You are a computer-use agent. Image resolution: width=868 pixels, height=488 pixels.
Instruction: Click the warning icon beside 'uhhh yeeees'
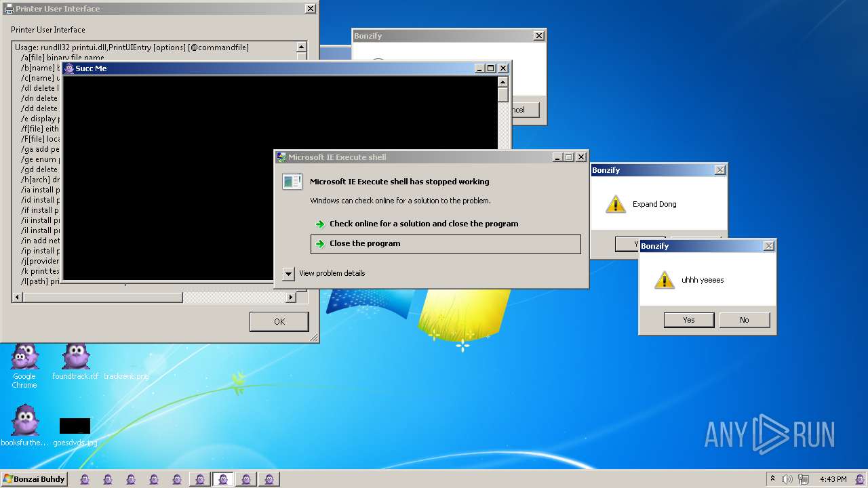(x=665, y=280)
